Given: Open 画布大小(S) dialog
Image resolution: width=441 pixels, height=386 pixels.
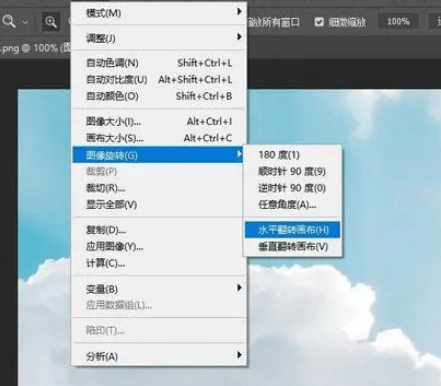Looking at the screenshot, I should pos(159,138).
